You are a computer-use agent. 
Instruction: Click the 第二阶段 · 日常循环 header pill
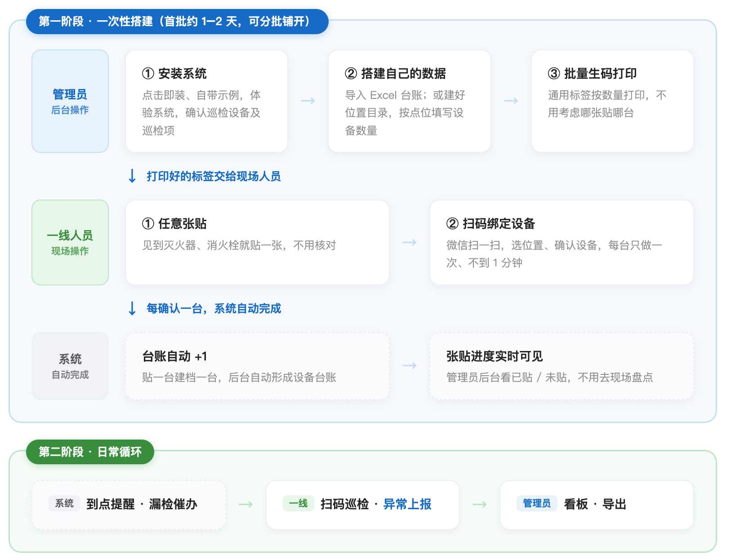pos(90,452)
